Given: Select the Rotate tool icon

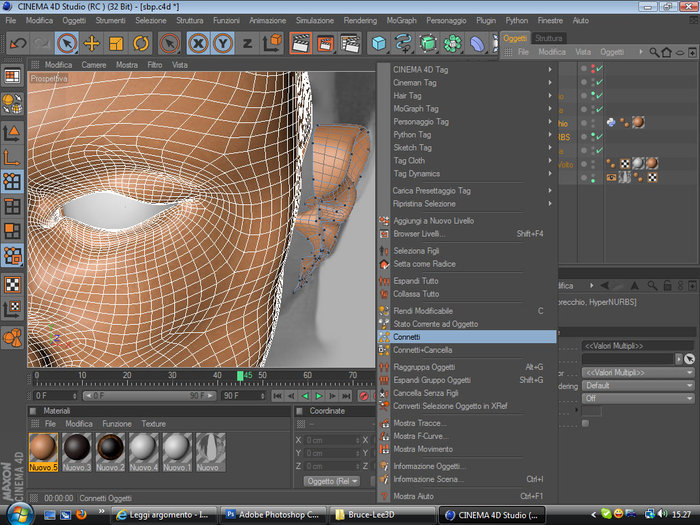Looking at the screenshot, I should click(140, 43).
